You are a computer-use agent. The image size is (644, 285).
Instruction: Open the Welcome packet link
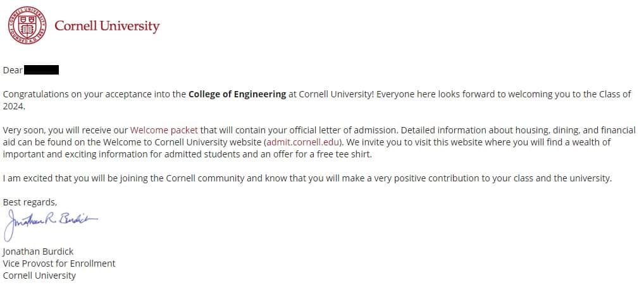click(164, 130)
